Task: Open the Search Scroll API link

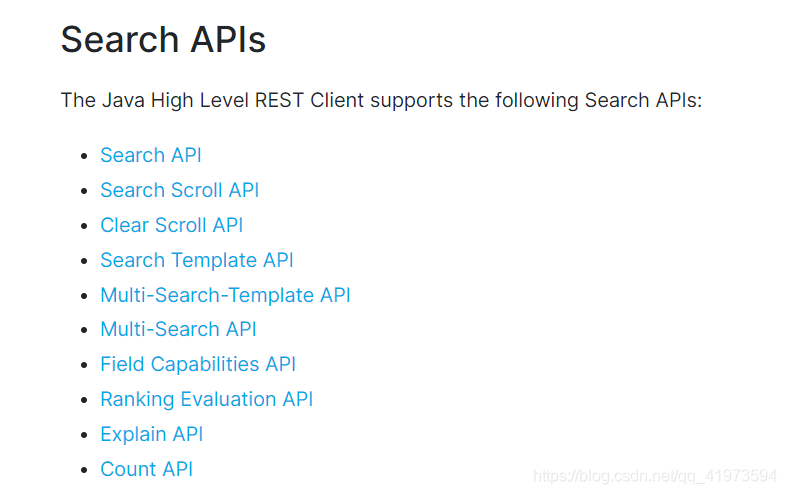Action: (x=179, y=190)
